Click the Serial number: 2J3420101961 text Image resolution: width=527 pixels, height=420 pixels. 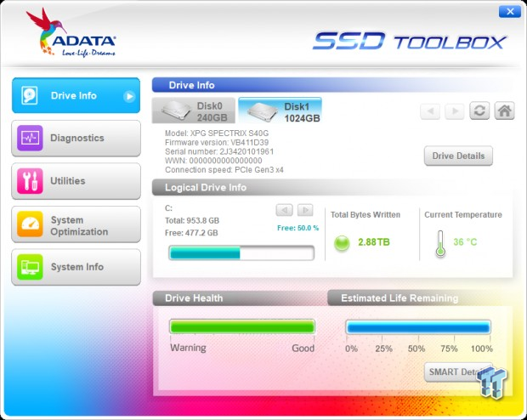coord(219,151)
